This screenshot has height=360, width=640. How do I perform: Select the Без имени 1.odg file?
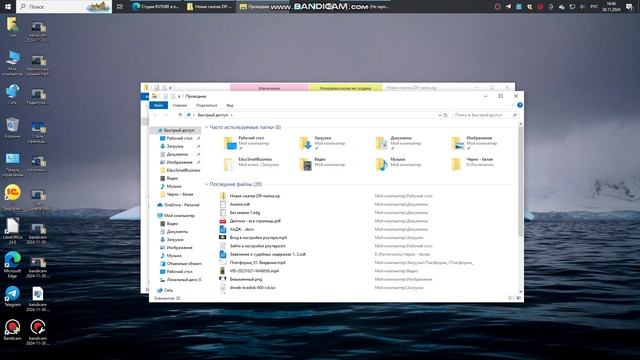coord(240,213)
